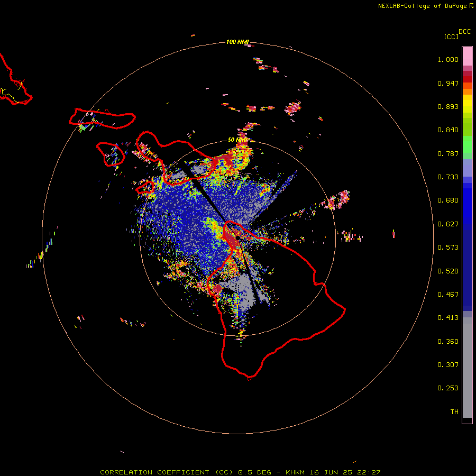Image resolution: width=476 pixels, height=476 pixels.
Task: Select the 0.307 scale value
Action: [x=448, y=365]
